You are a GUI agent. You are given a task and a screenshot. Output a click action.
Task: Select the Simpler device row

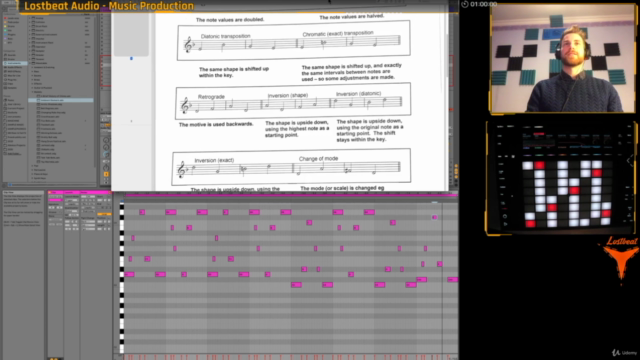(x=61, y=55)
